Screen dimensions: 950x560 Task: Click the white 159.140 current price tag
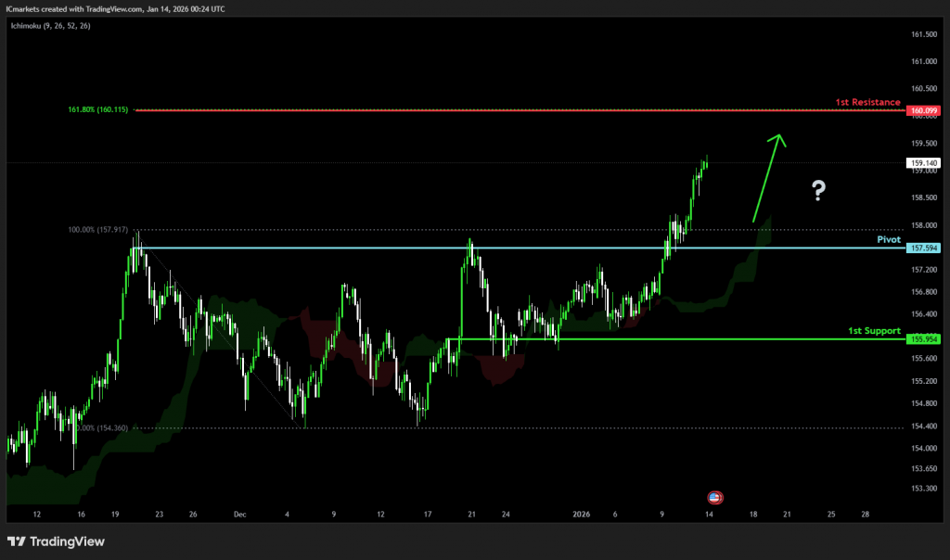[x=924, y=162]
